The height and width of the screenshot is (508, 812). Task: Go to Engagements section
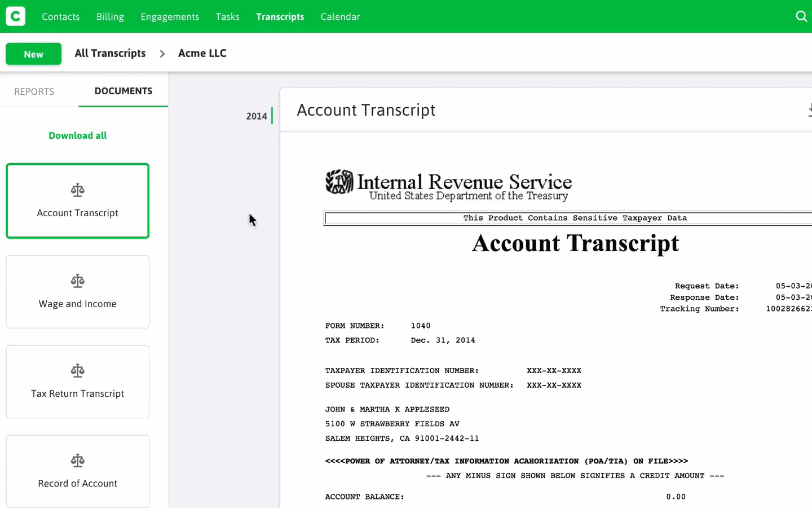(x=170, y=16)
